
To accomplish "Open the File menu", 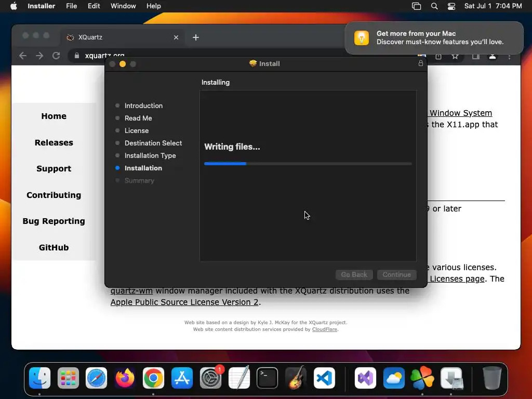I will (x=71, y=6).
